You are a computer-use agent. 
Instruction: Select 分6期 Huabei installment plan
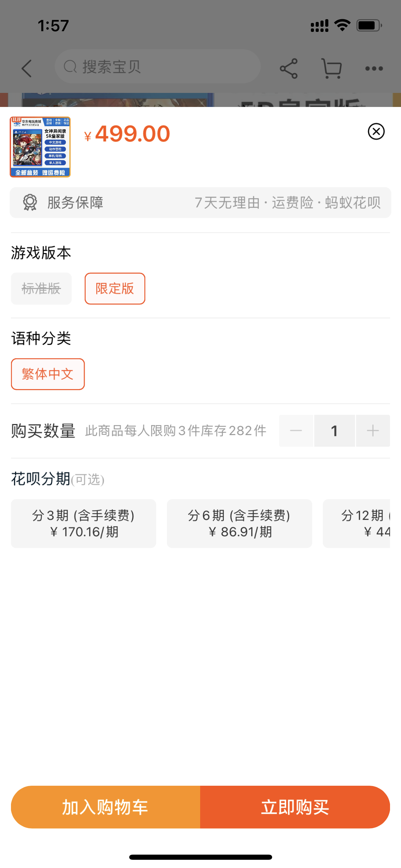(239, 523)
